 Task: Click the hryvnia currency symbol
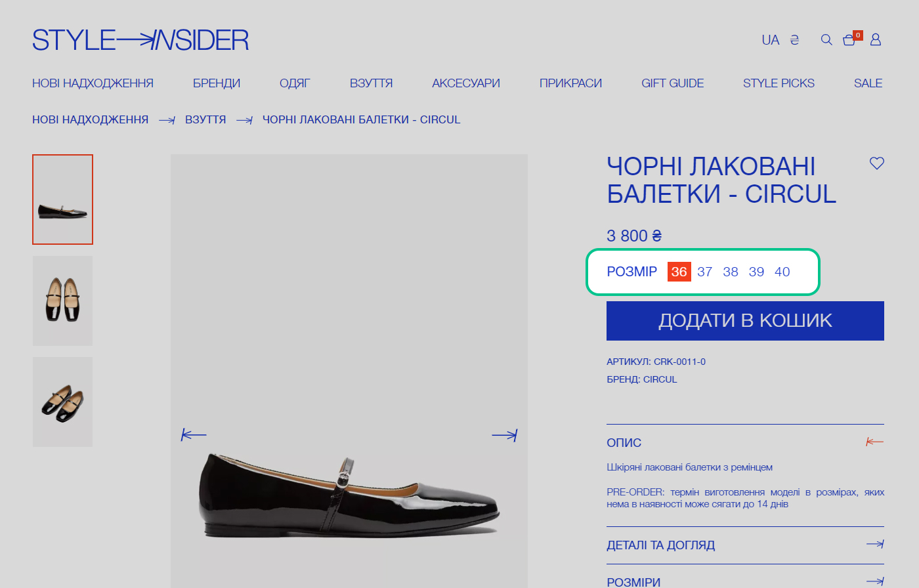tap(794, 40)
